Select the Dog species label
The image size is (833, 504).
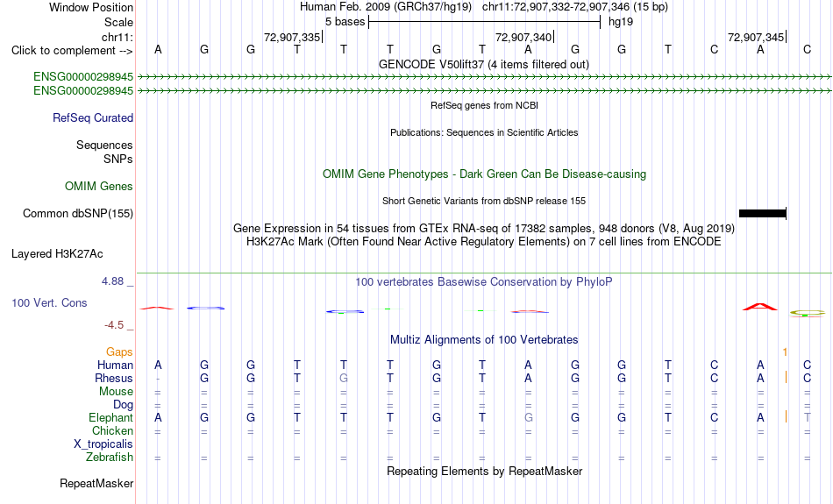click(123, 405)
